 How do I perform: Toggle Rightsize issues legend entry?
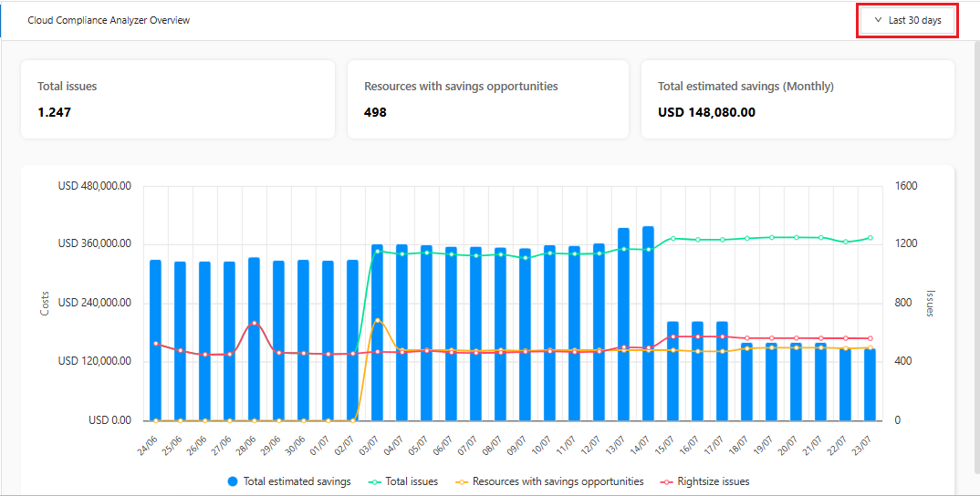tap(714, 481)
